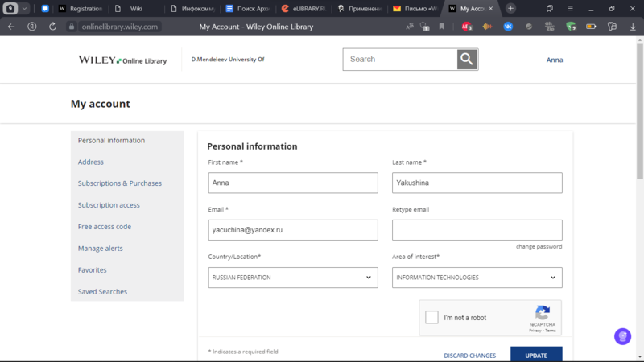This screenshot has height=362, width=644.
Task: Open Subscriptions & Purchases in the sidebar
Action: tap(119, 183)
